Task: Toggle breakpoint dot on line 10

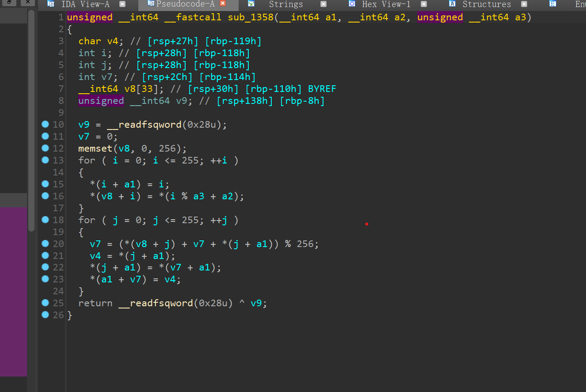Action: (x=45, y=124)
